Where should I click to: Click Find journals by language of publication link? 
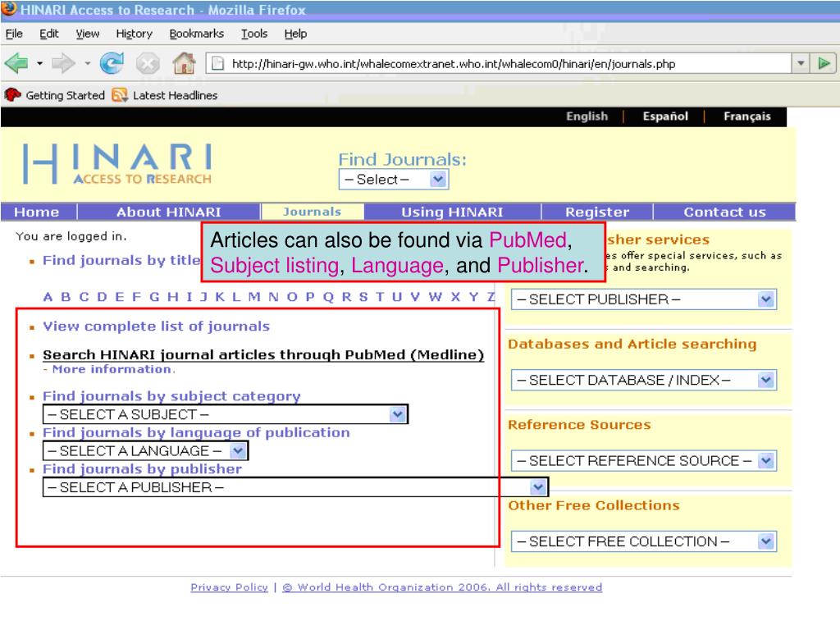(x=196, y=432)
